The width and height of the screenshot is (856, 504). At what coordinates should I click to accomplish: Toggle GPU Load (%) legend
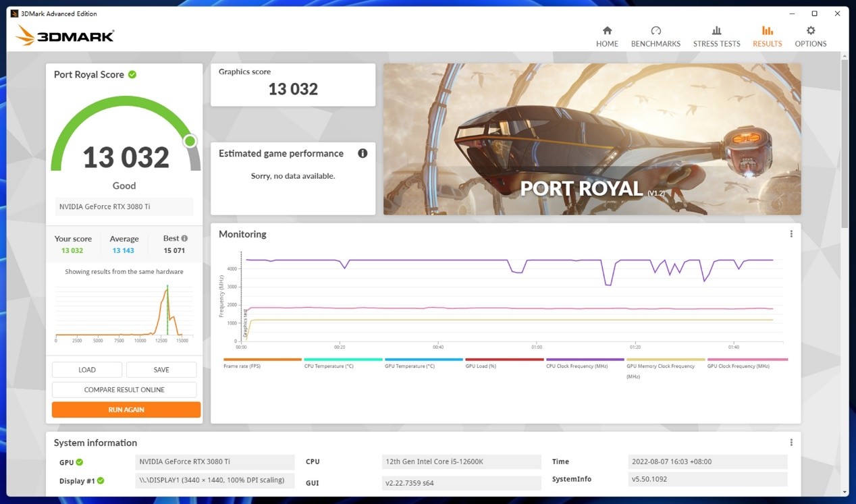[504, 363]
